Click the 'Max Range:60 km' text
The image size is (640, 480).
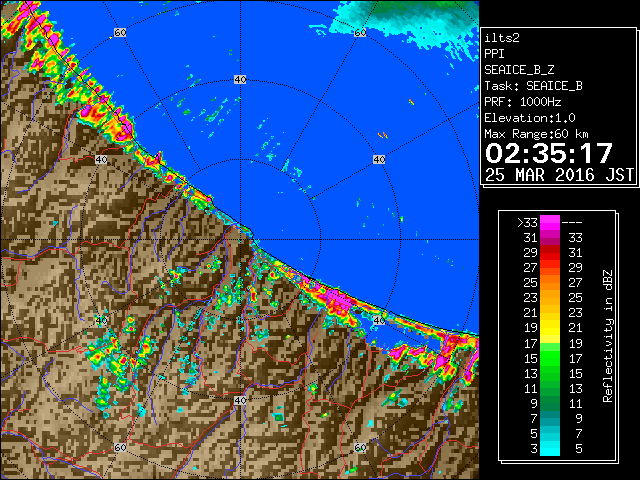[x=537, y=134]
